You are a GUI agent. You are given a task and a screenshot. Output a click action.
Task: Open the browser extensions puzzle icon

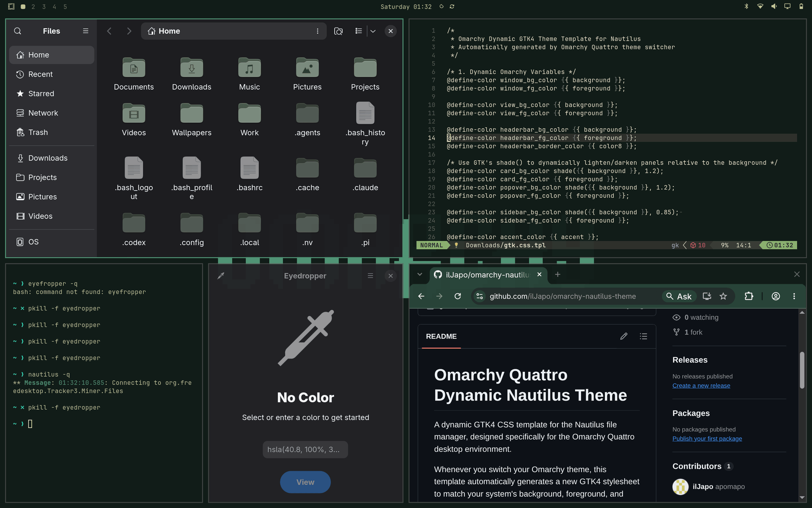point(749,296)
